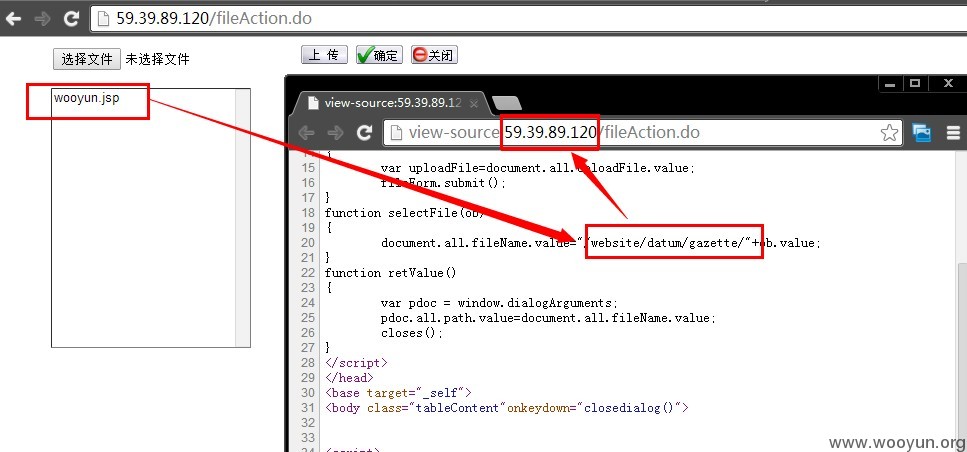This screenshot has height=452, width=967.
Task: Reload the main fileAction.do page
Action: pos(72,18)
